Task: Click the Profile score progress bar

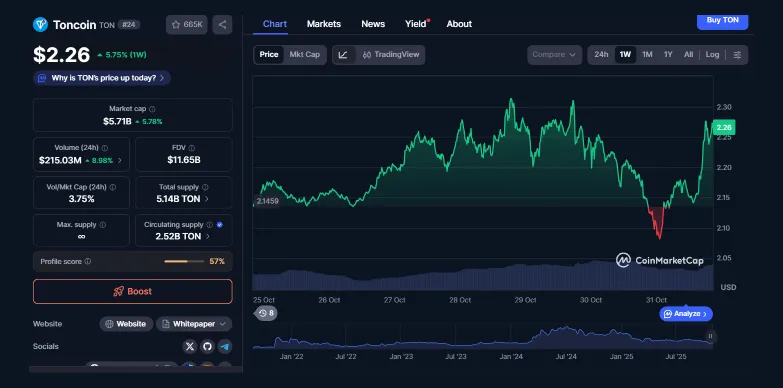Action: 184,262
